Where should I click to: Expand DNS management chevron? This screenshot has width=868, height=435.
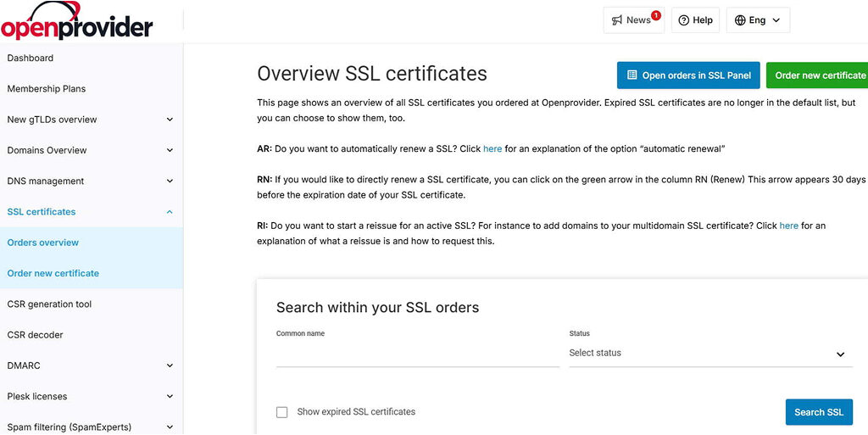pos(170,181)
